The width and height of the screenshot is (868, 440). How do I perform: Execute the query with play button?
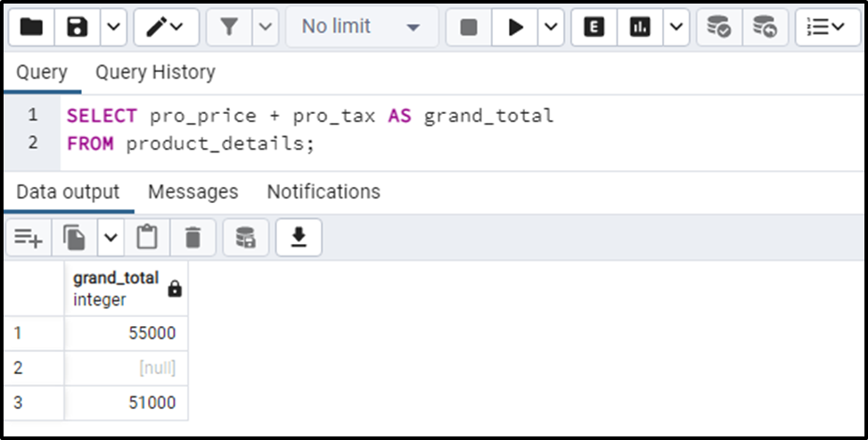point(515,27)
